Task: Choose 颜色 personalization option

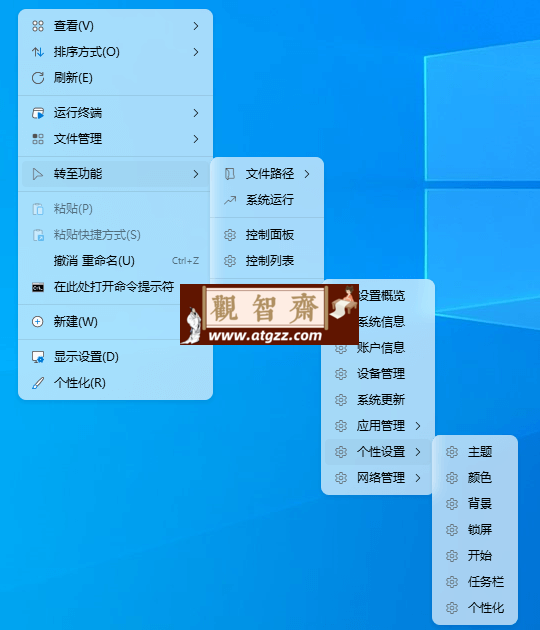Action: pyautogui.click(x=475, y=478)
